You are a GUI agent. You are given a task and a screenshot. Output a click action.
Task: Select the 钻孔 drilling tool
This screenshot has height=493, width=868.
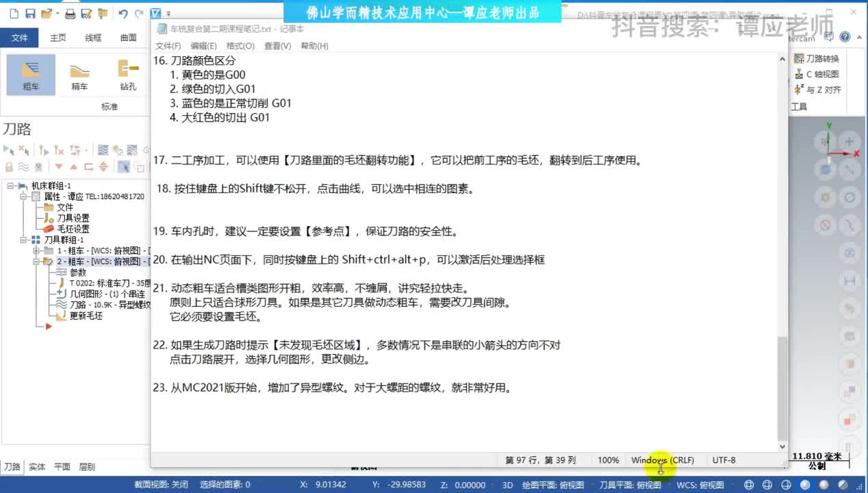point(128,75)
